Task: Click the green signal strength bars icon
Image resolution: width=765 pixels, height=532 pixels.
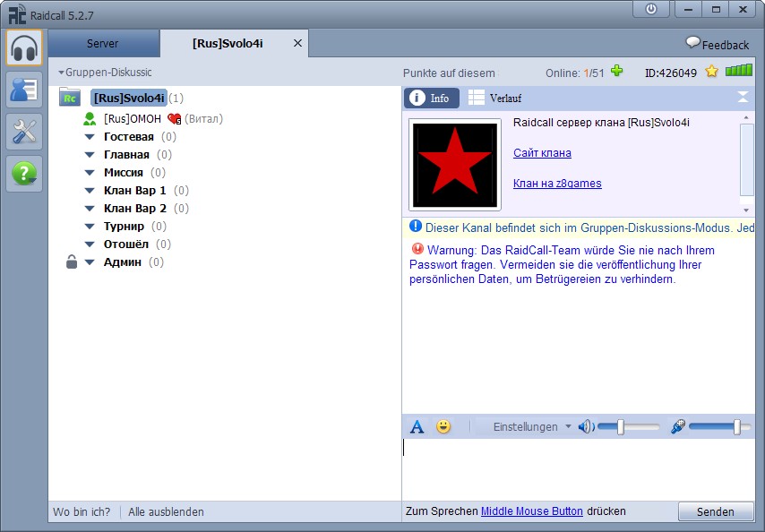Action: (x=739, y=71)
